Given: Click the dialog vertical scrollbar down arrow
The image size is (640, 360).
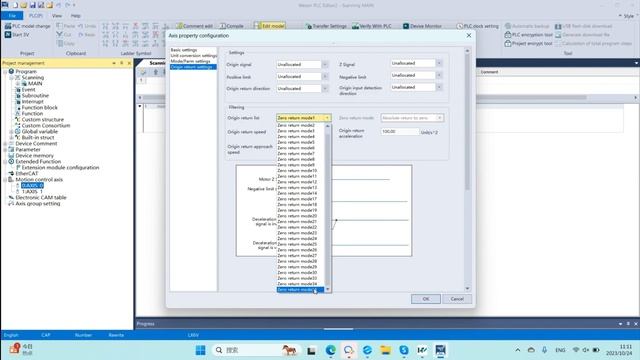Looking at the screenshot, I should (467, 288).
